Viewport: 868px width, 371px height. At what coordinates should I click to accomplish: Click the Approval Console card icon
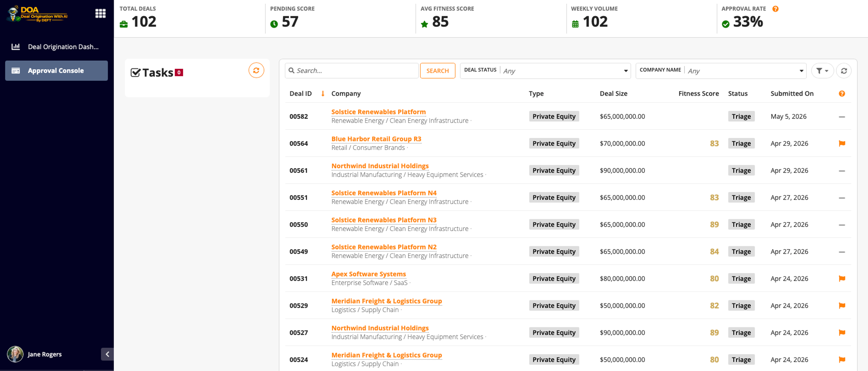click(16, 71)
